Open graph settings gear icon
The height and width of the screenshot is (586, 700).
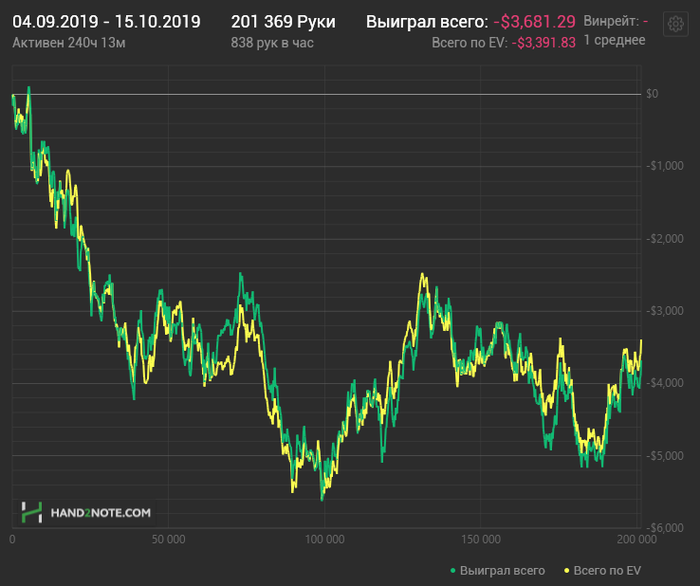point(674,28)
